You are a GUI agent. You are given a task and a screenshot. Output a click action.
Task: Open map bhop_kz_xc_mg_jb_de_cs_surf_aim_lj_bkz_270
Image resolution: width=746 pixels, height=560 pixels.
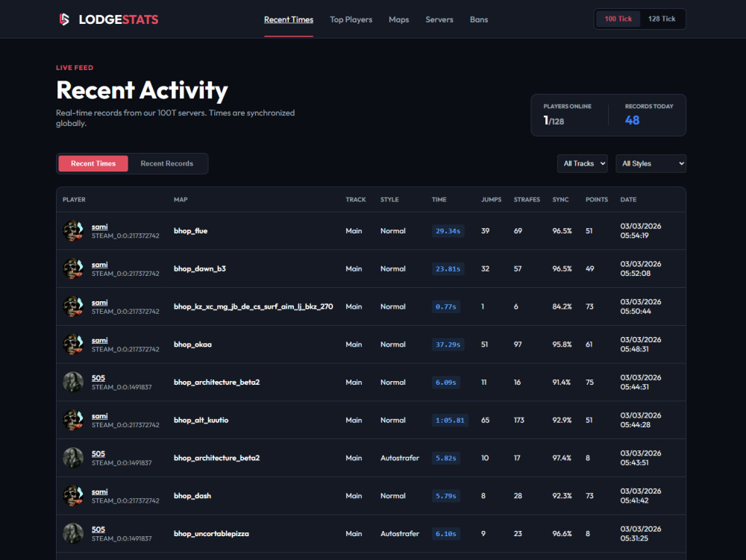(x=253, y=306)
